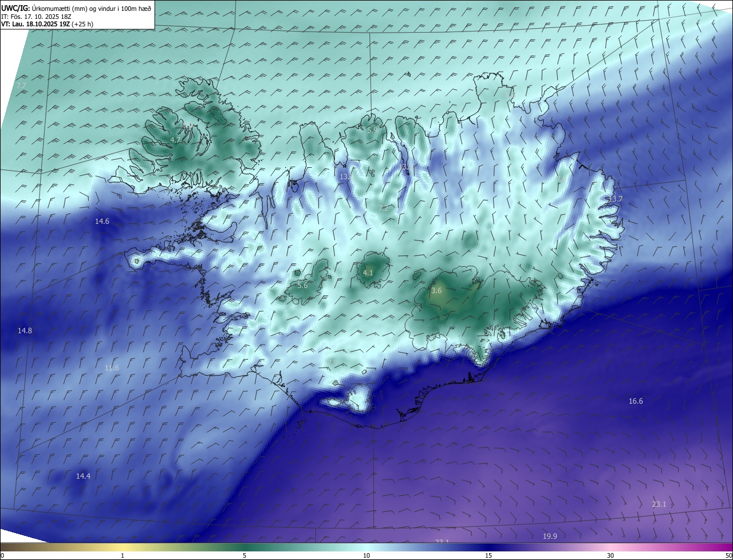Image resolution: width=733 pixels, height=560 pixels.
Task: Click the 16.6 value over the ocean
Action: point(636,401)
